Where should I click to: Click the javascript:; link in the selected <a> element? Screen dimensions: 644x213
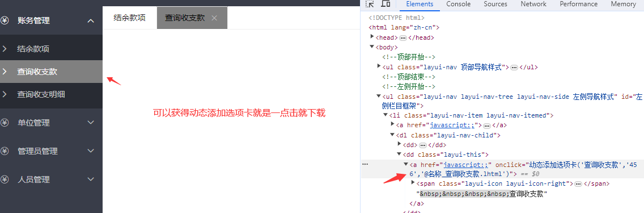[466, 165]
